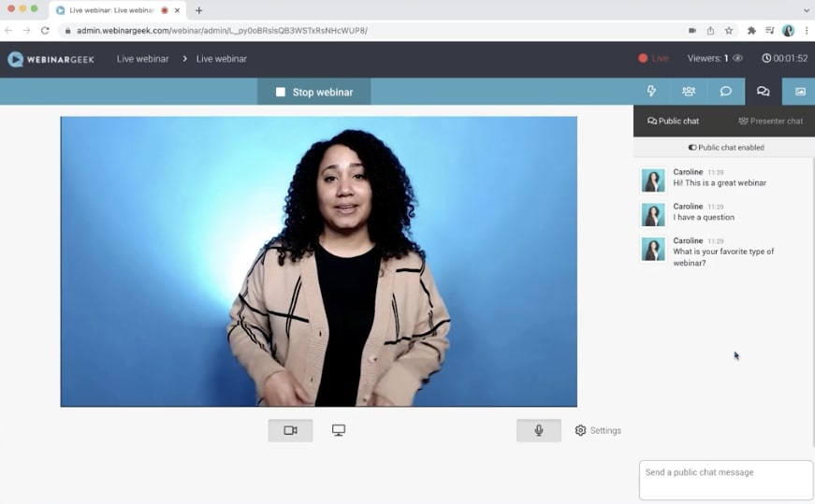Open Settings next to the microphone
The width and height of the screenshot is (815, 504).
coord(598,430)
